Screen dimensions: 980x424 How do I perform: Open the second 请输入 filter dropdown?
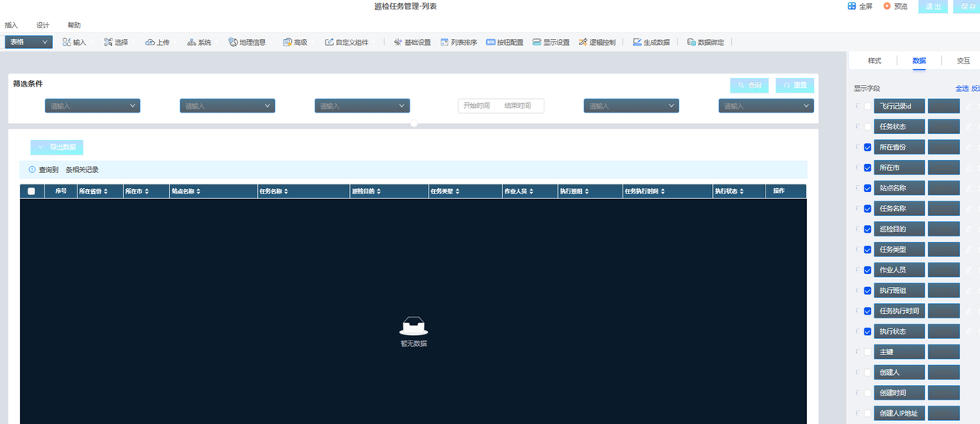tap(227, 106)
